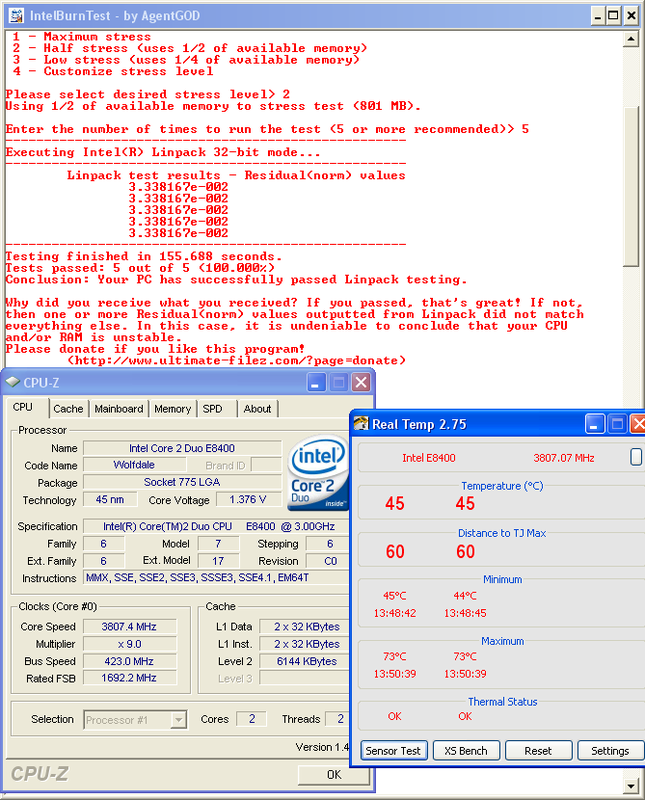Click the Real Temp title bar icon
The width and height of the screenshot is (645, 800).
tap(361, 423)
